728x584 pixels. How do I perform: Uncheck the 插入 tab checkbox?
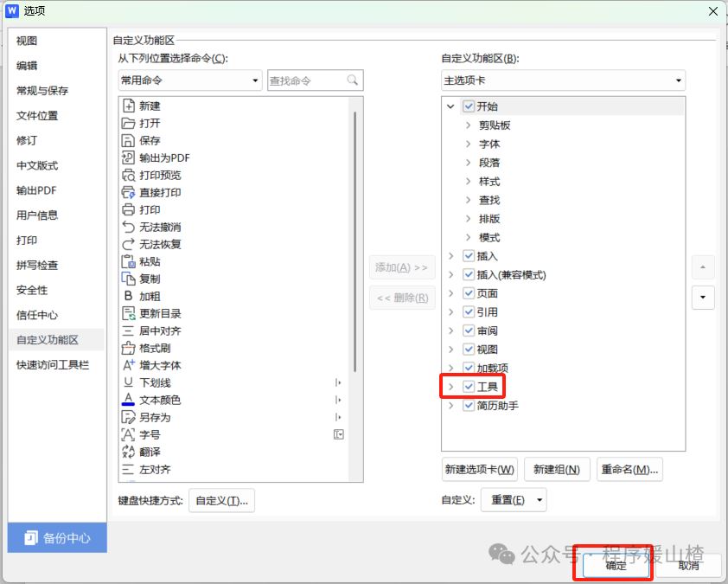click(x=469, y=256)
